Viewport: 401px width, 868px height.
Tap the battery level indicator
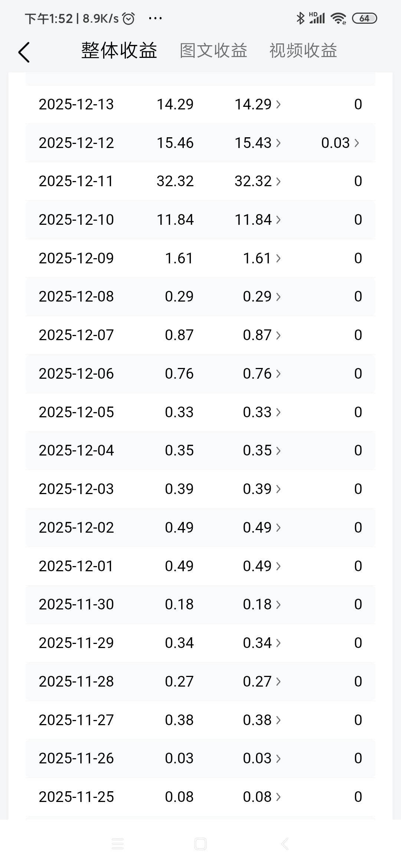tap(364, 18)
